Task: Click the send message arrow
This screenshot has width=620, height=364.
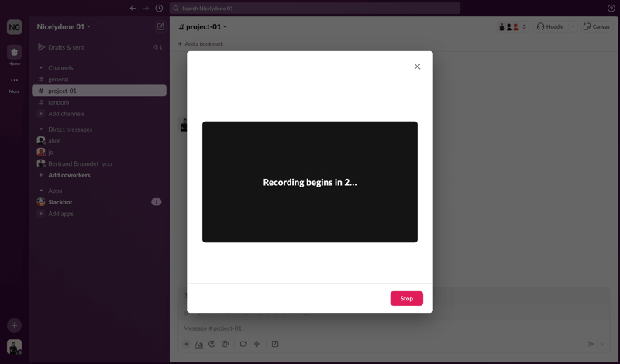Action: pos(591,344)
